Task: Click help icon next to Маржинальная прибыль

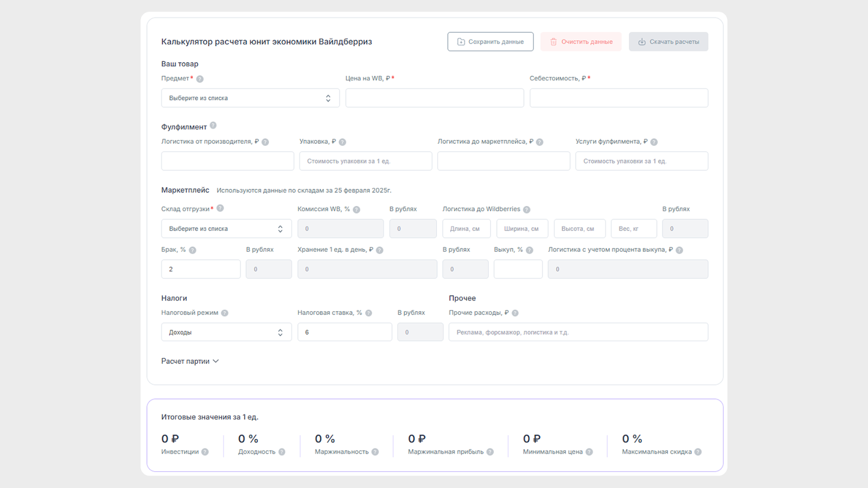Action: pos(490,452)
